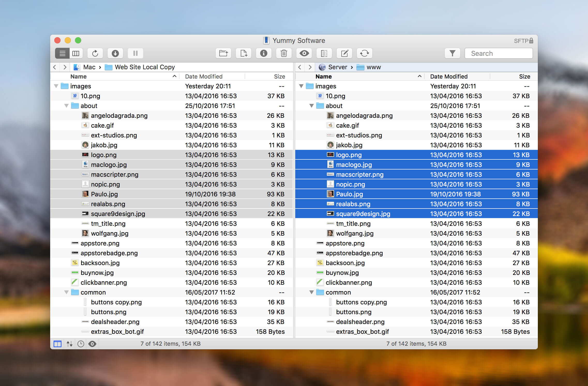Open the Get Info toolbar button

263,53
